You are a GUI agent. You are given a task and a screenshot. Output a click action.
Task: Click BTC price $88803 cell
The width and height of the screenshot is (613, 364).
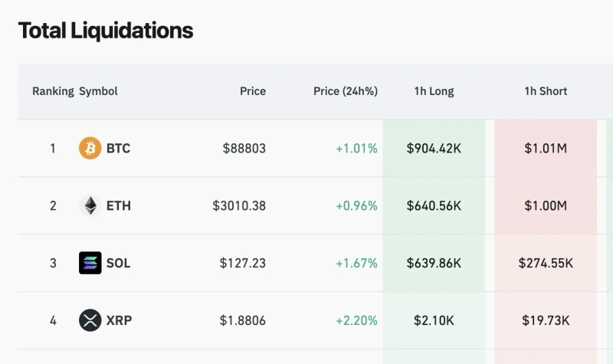(x=244, y=148)
